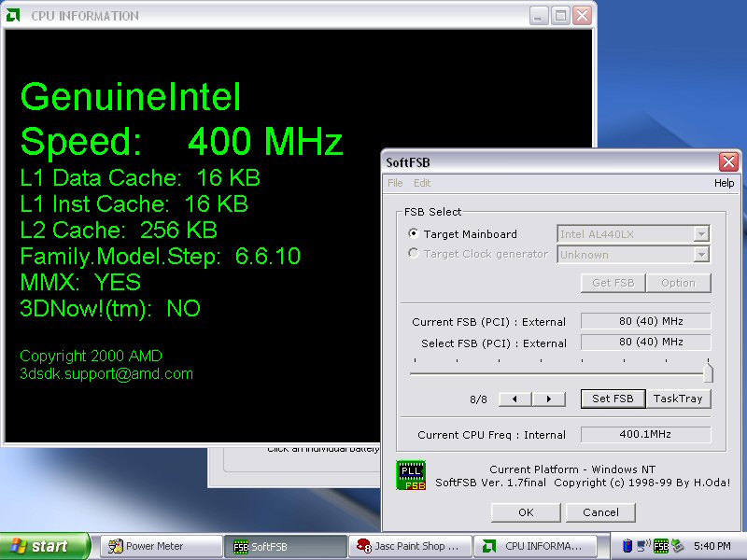Image resolution: width=747 pixels, height=560 pixels.
Task: Confirm with the OK button in SoftFSB
Action: click(x=526, y=512)
